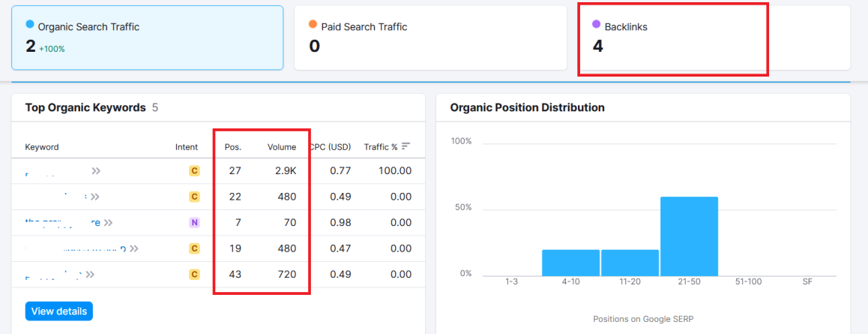Click the 51-100 axis label
This screenshot has width=868, height=334.
pos(748,282)
